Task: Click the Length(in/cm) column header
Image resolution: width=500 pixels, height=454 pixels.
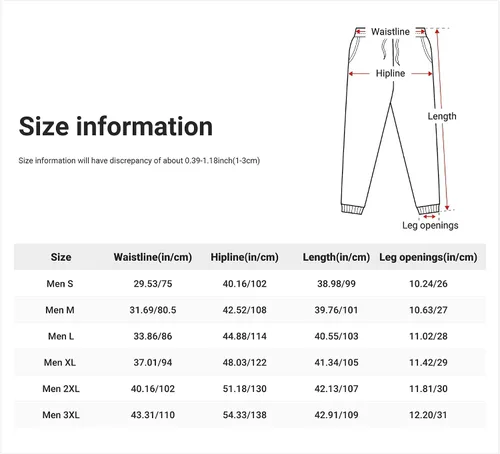Action: (336, 257)
